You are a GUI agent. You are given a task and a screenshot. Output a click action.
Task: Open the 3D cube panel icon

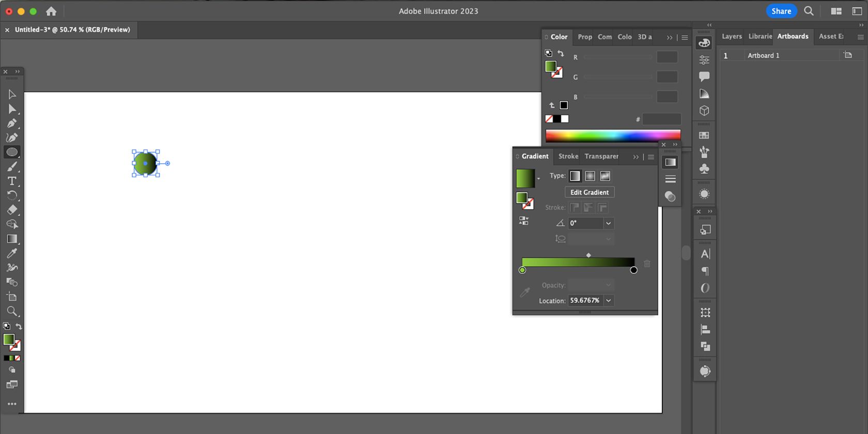point(704,111)
